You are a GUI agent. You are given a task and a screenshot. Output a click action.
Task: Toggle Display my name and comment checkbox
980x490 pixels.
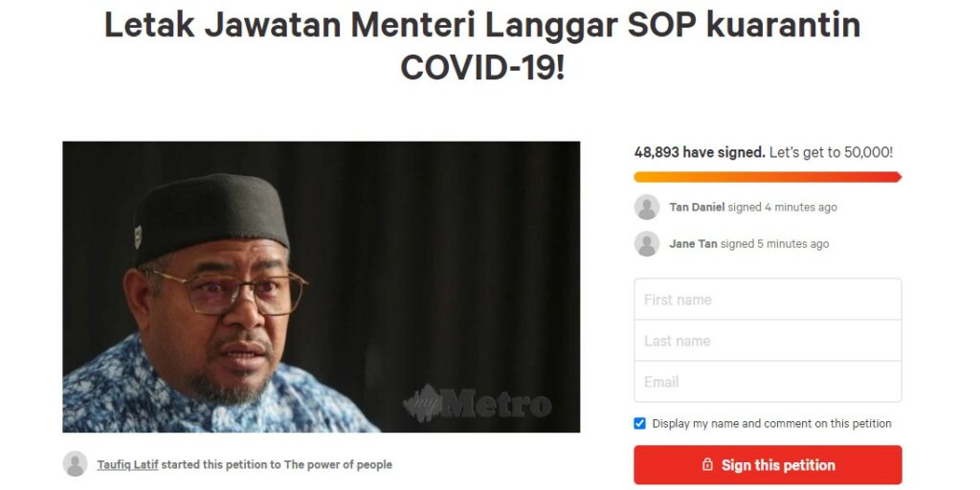[x=639, y=423]
